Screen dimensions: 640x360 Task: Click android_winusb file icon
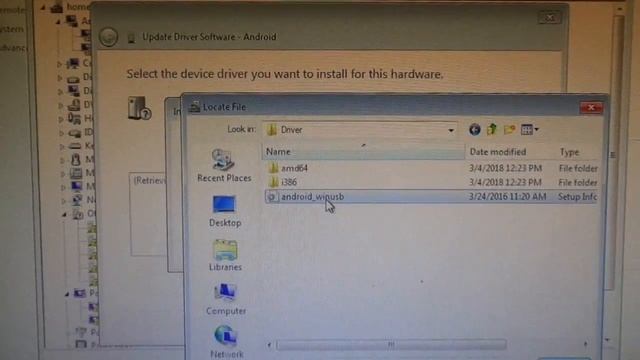(272, 197)
